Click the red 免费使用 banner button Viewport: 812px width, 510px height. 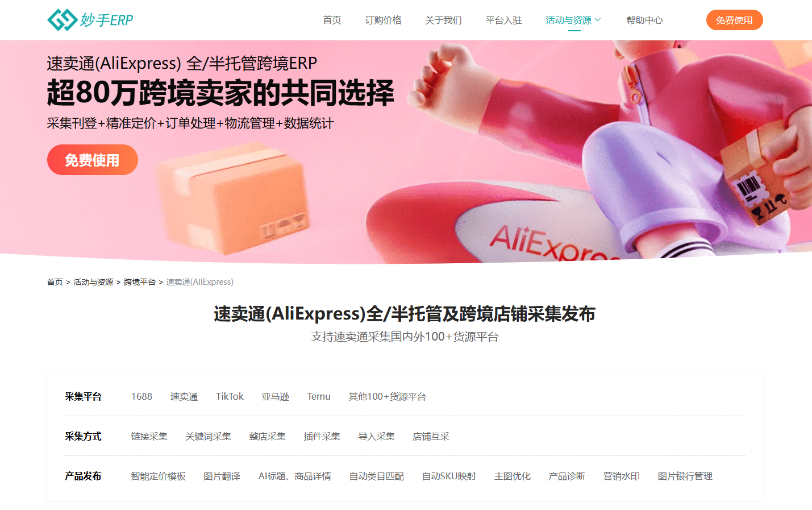92,160
